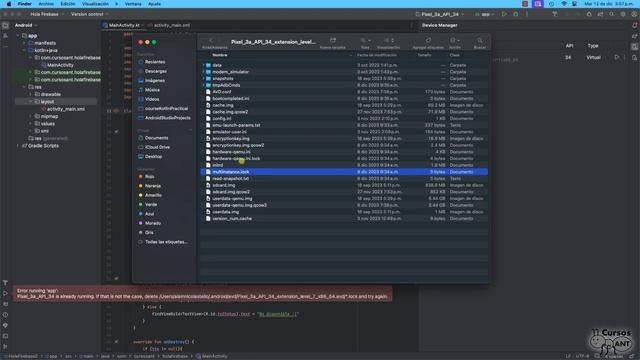Sort Finder list by Nombre column

click(220, 55)
